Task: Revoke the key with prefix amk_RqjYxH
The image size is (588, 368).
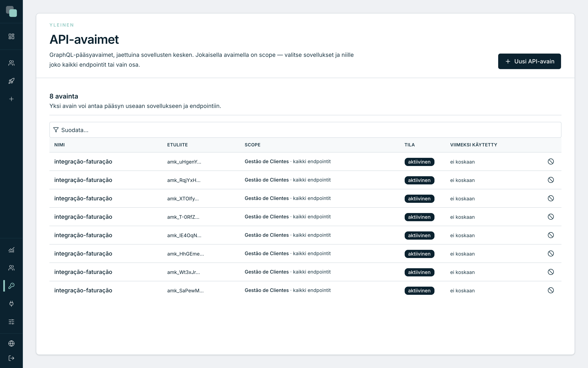Action: [x=551, y=180]
